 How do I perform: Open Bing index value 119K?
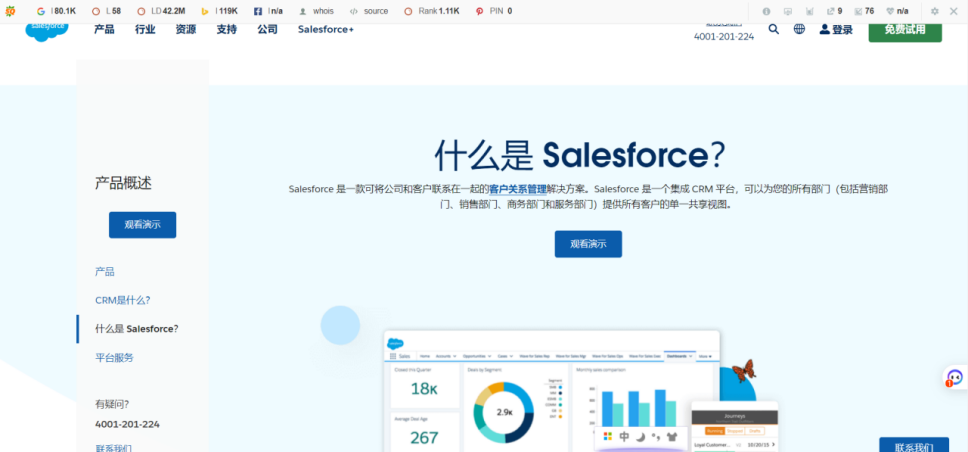coord(220,11)
